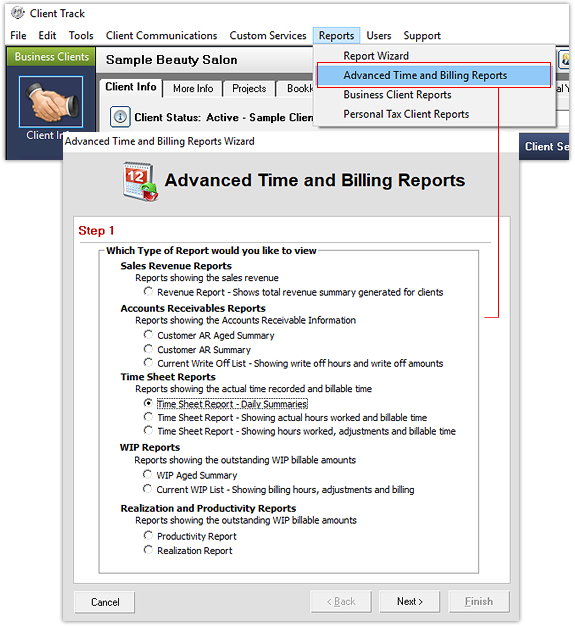Open the Edit menu
This screenshot has height=626, width=575.
(x=47, y=36)
